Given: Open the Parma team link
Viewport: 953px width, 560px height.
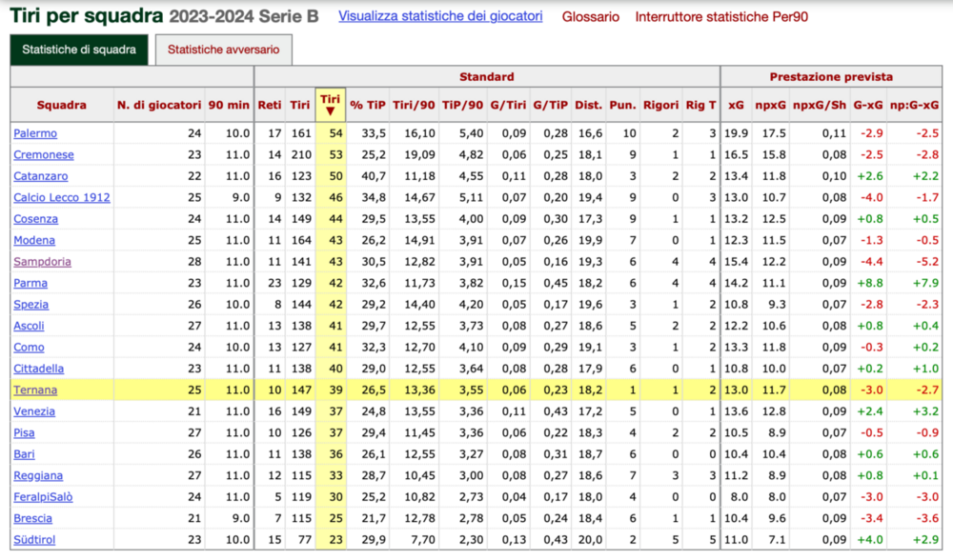Looking at the screenshot, I should [30, 283].
